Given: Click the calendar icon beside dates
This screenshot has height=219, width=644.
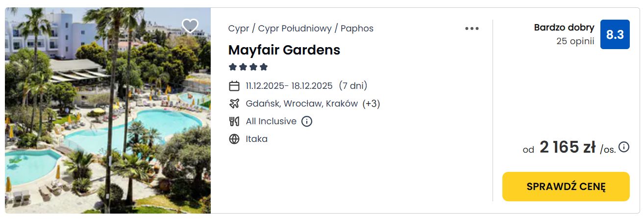Looking at the screenshot, I should coord(234,86).
